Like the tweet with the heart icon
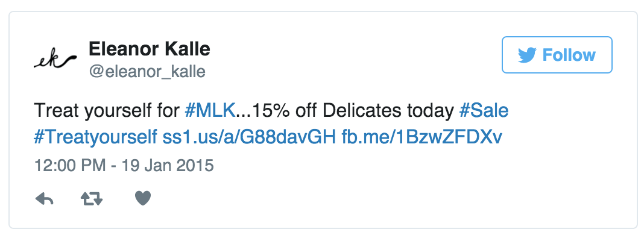 pos(142,198)
